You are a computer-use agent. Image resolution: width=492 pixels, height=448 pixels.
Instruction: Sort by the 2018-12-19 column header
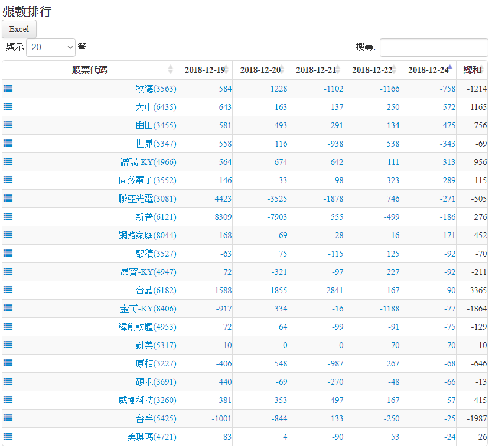[204, 70]
